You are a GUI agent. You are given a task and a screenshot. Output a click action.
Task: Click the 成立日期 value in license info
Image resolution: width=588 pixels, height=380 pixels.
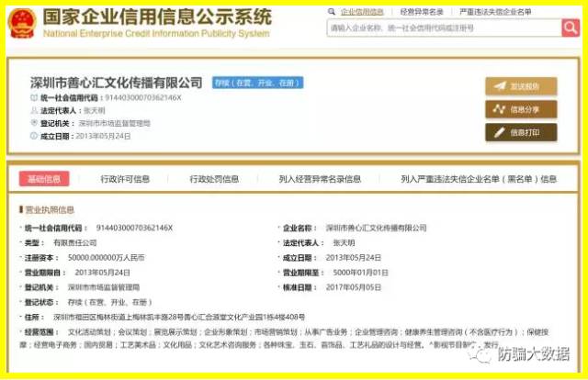(354, 258)
